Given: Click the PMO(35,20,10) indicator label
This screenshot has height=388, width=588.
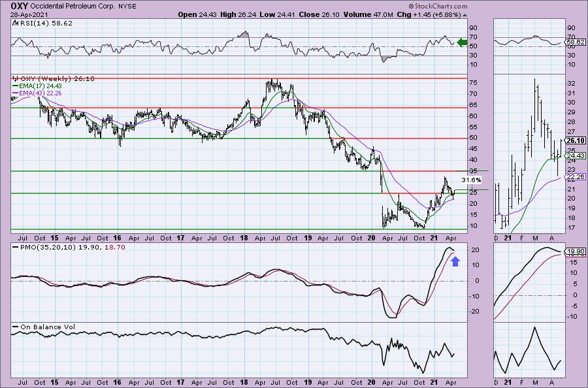Looking at the screenshot, I should (x=68, y=248).
